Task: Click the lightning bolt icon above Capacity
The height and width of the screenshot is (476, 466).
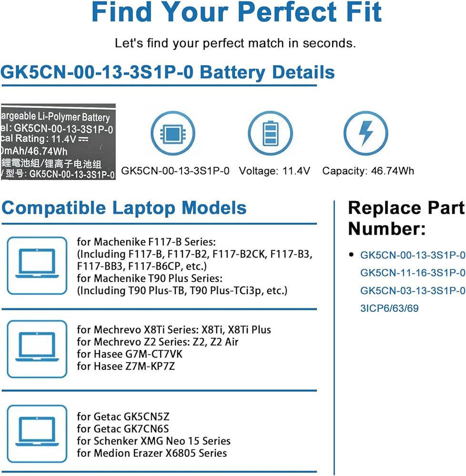Action: point(365,133)
